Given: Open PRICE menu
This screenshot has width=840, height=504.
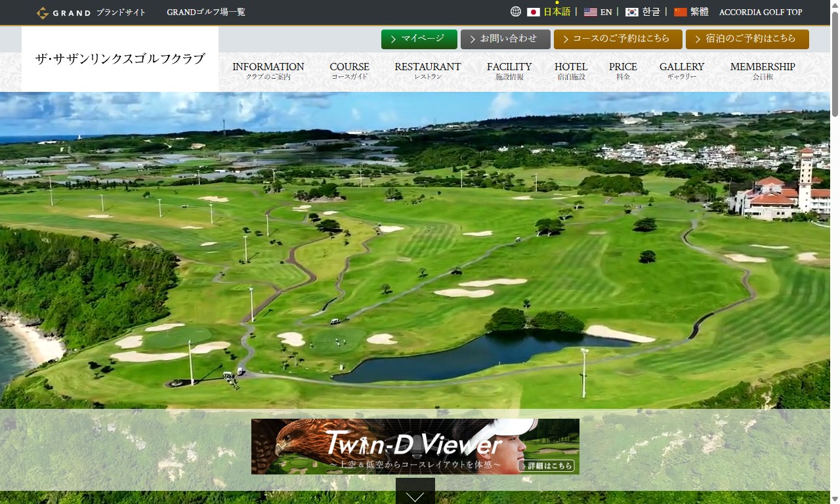Looking at the screenshot, I should click(623, 71).
